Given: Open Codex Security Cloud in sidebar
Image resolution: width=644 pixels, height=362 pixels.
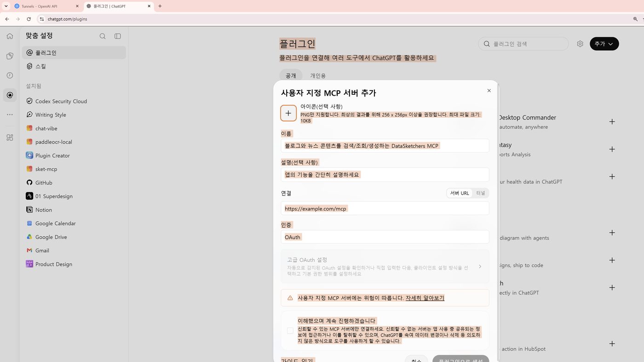Looking at the screenshot, I should pyautogui.click(x=74, y=101).
